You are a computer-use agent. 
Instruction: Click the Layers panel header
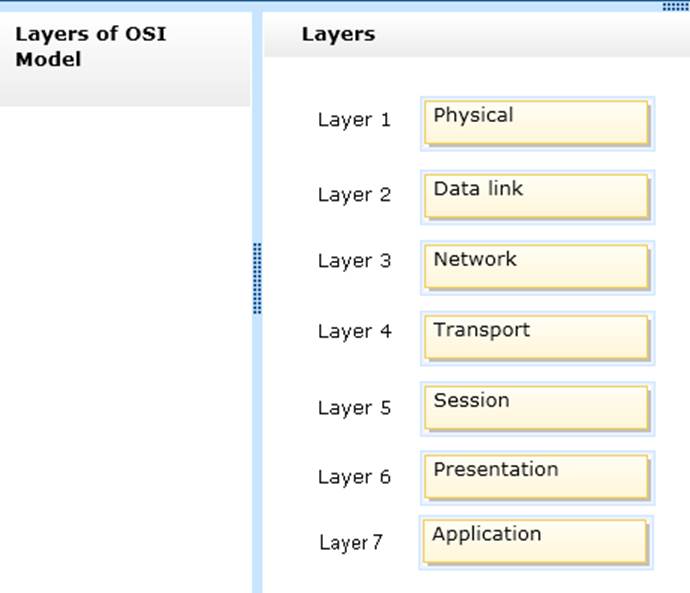click(338, 34)
